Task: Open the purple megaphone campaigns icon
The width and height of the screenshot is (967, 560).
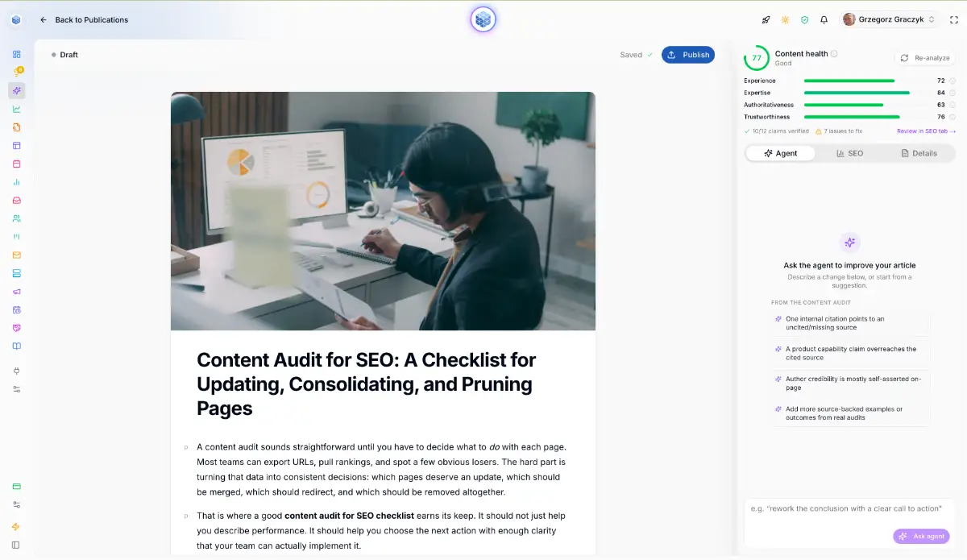Action: [x=16, y=292]
